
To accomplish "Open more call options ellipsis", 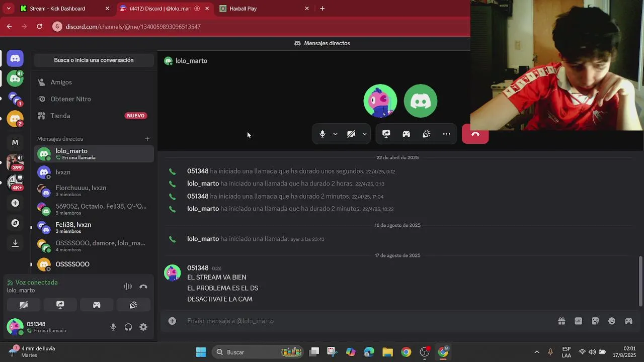I will (446, 134).
